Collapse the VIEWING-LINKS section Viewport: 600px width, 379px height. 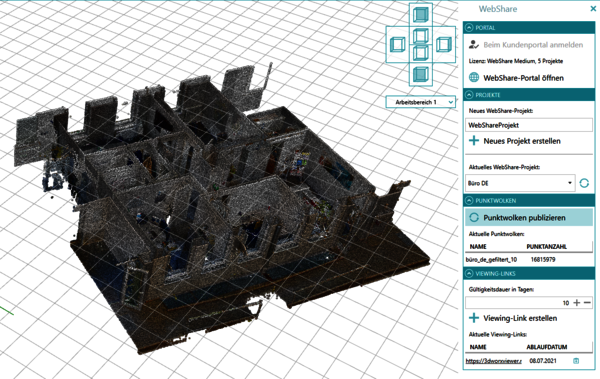point(469,273)
